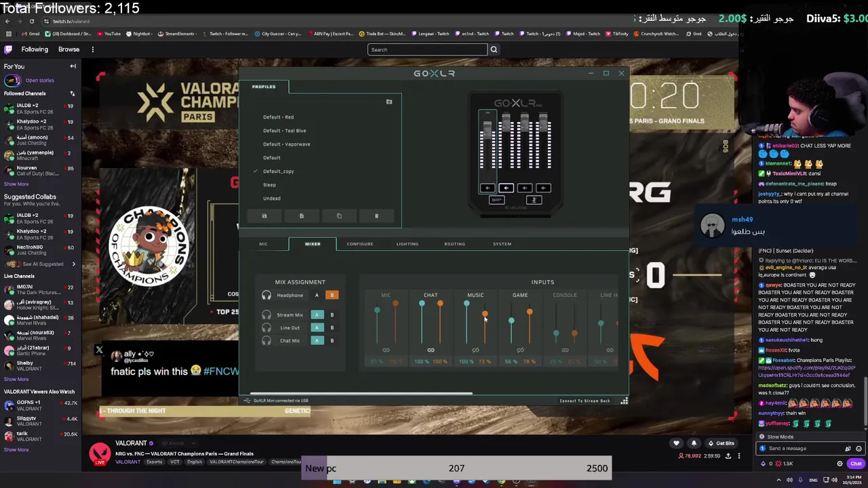Toggle the GAME channel unlinked icon
868x488 pixels.
[x=520, y=350]
